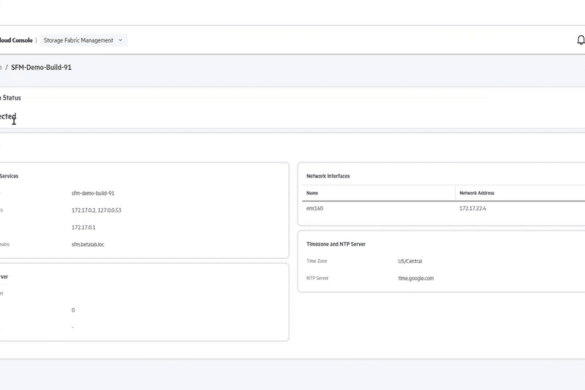The width and height of the screenshot is (585, 390).
Task: Click the NTP Server field label
Action: pyautogui.click(x=317, y=278)
